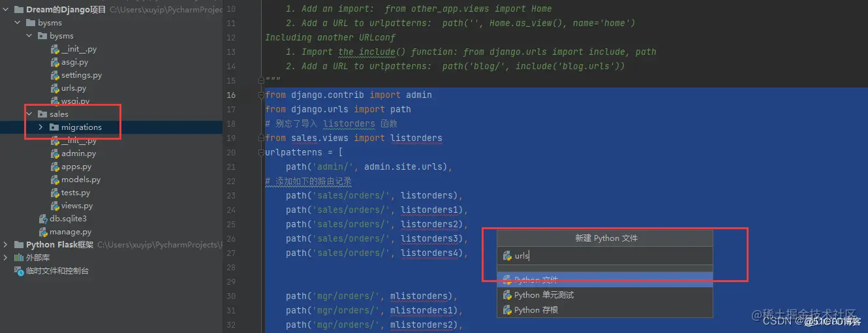Click the listorders2 route on line 25
This screenshot has height=333, width=868.
click(377, 224)
